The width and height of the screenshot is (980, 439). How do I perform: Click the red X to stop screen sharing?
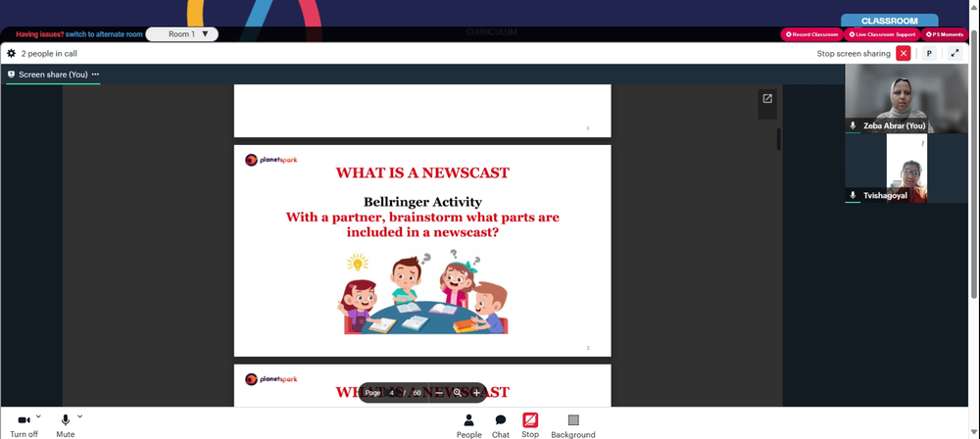(x=904, y=53)
